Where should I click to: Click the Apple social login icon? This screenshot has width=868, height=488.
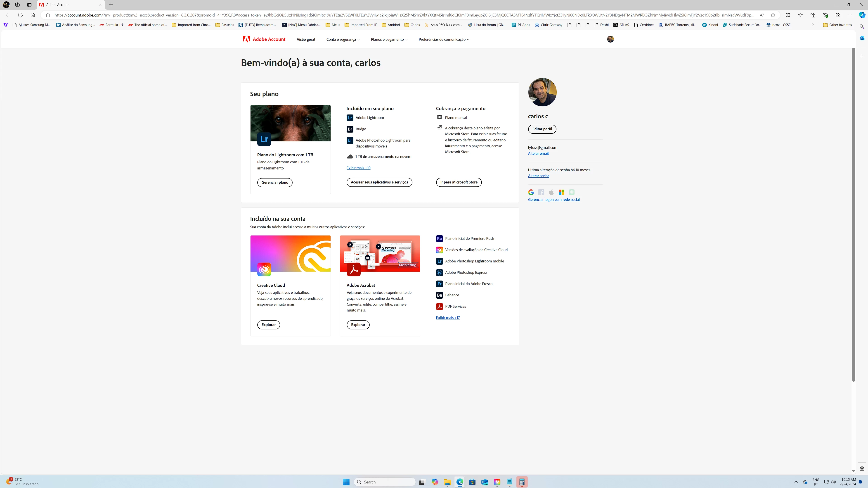[x=551, y=192]
